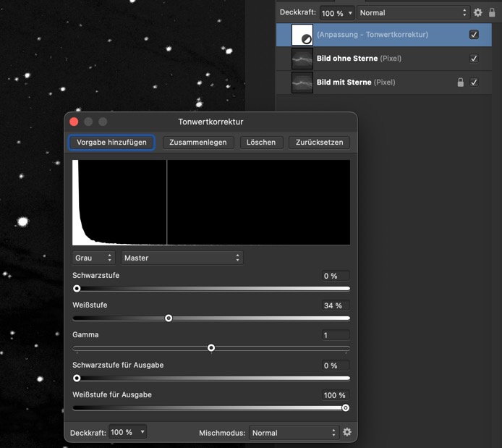This screenshot has height=448, width=502.
Task: Click the lock icon on Bild mit Sterne
Action: coord(460,83)
